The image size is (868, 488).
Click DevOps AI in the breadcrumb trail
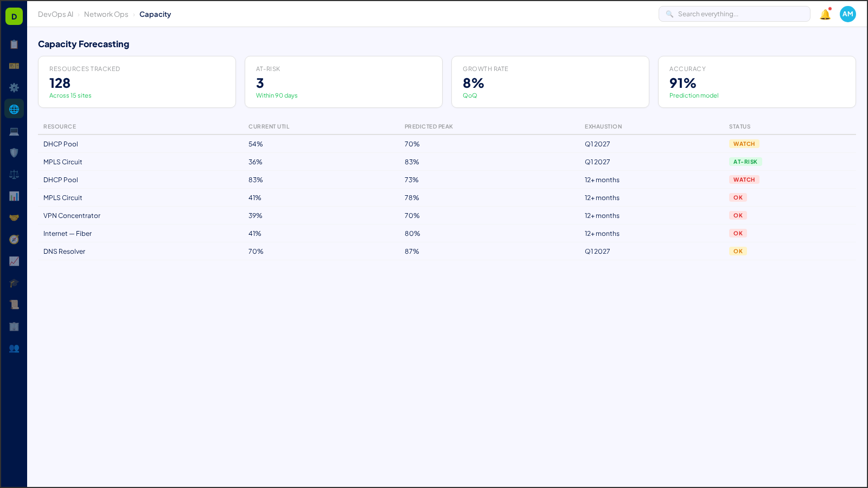coord(55,14)
